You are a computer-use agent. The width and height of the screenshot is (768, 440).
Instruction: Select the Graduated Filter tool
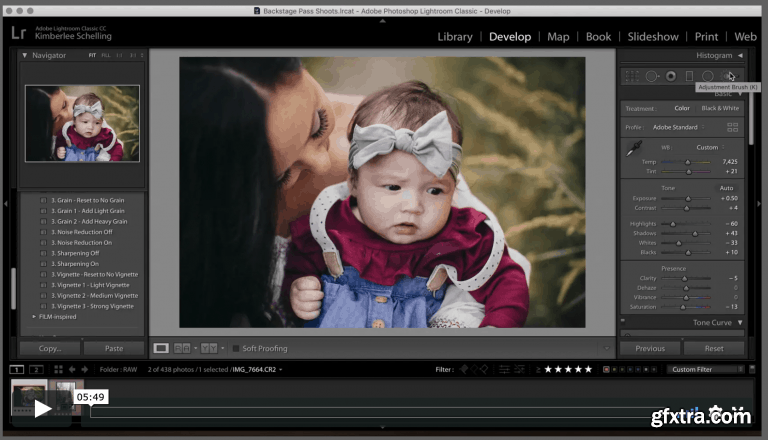(689, 76)
